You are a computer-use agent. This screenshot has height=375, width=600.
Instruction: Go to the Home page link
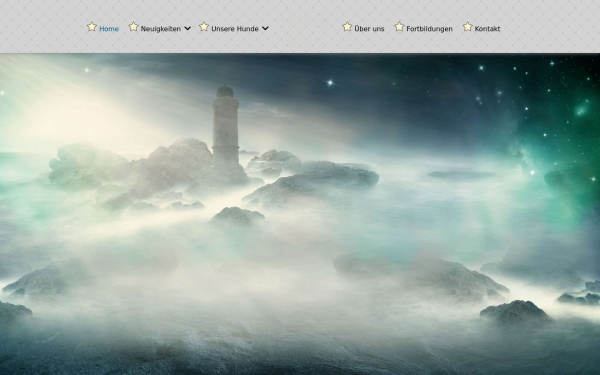point(109,29)
